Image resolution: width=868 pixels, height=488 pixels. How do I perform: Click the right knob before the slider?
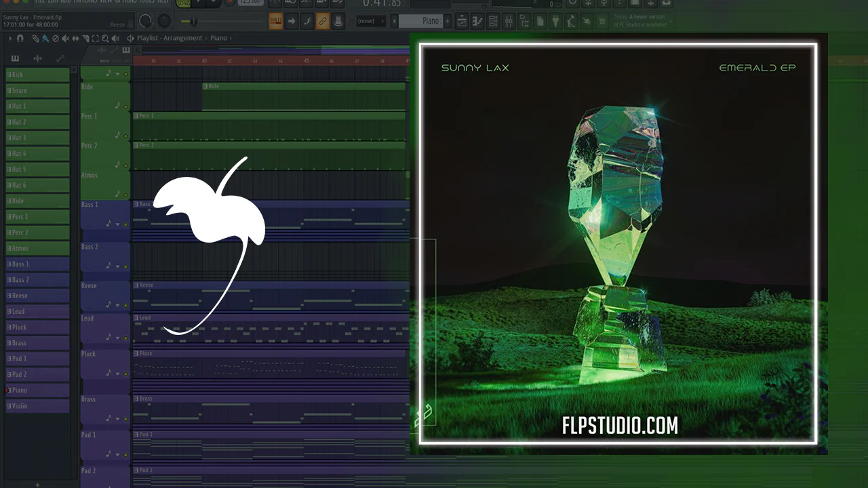click(163, 22)
